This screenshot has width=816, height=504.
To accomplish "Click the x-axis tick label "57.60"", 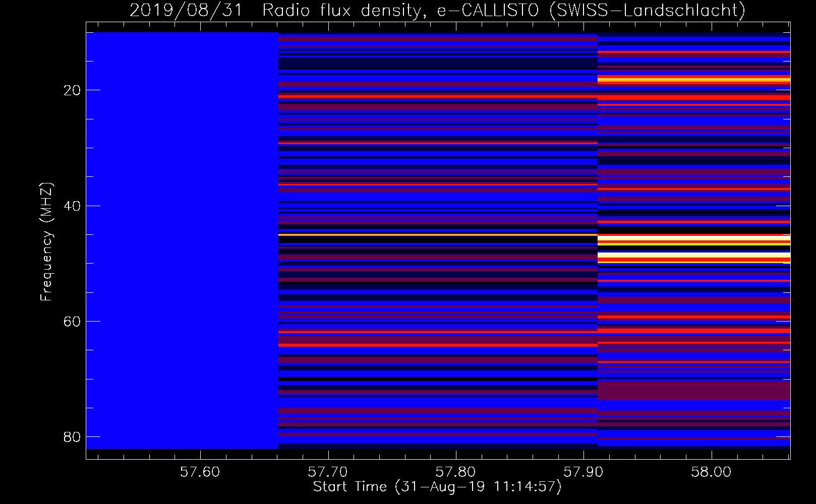I will (x=200, y=472).
